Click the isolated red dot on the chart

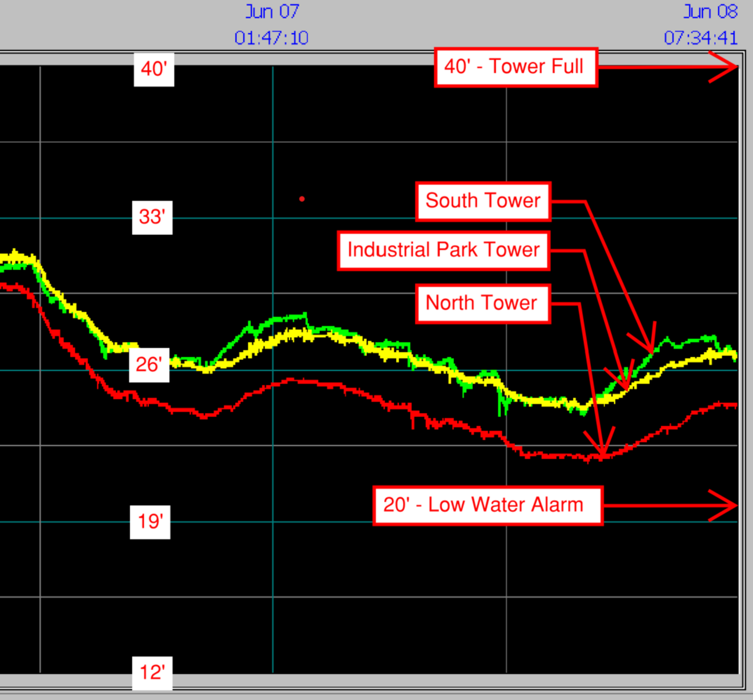[x=302, y=199]
